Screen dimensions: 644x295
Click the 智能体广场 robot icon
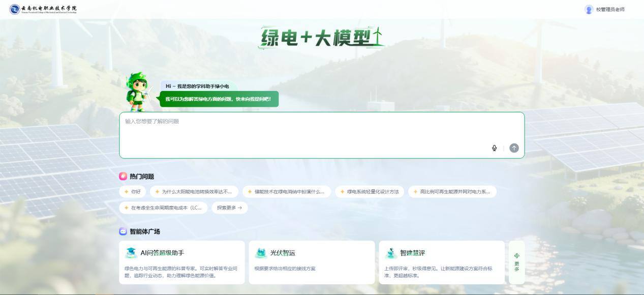[x=123, y=231]
